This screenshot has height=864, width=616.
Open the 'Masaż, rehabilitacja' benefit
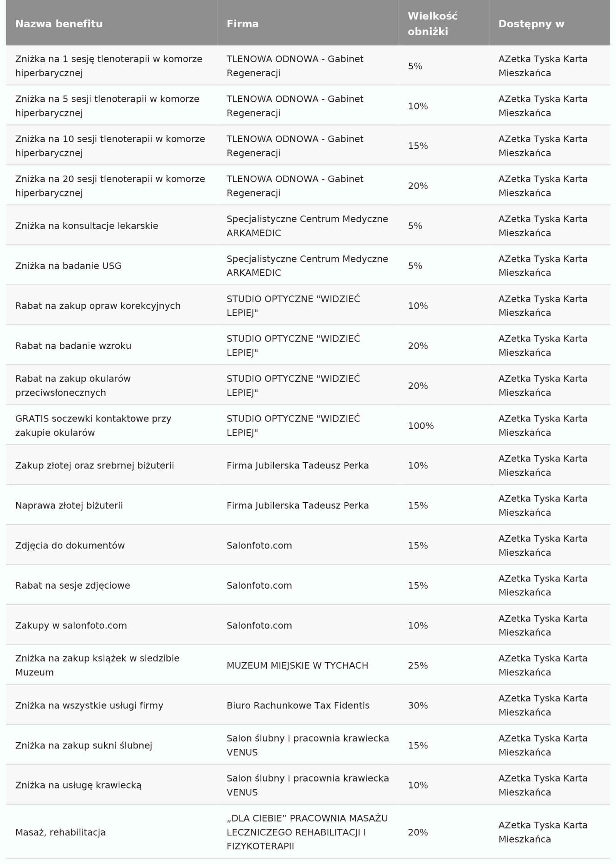coord(60,832)
